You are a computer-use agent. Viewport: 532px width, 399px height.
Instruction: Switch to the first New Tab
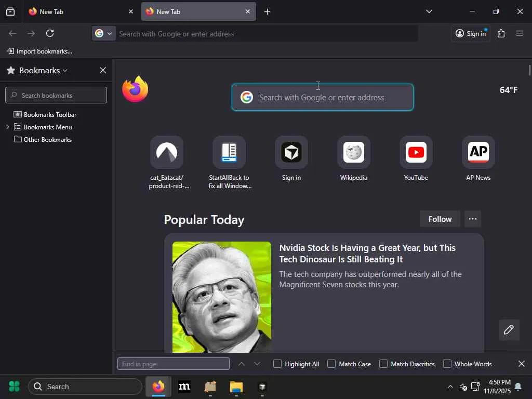click(x=80, y=11)
